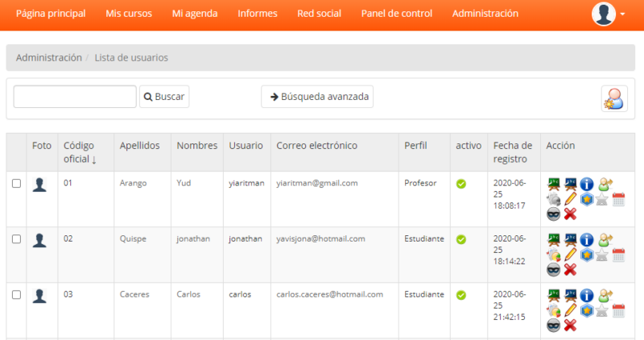Select the checkbox for user Arango
644x340 pixels.
(x=16, y=184)
